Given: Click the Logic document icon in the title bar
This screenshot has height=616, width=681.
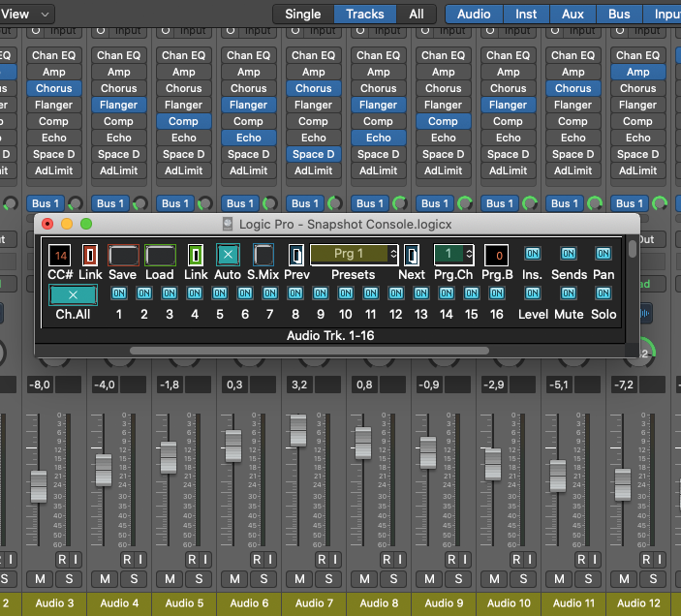Looking at the screenshot, I should click(x=228, y=224).
